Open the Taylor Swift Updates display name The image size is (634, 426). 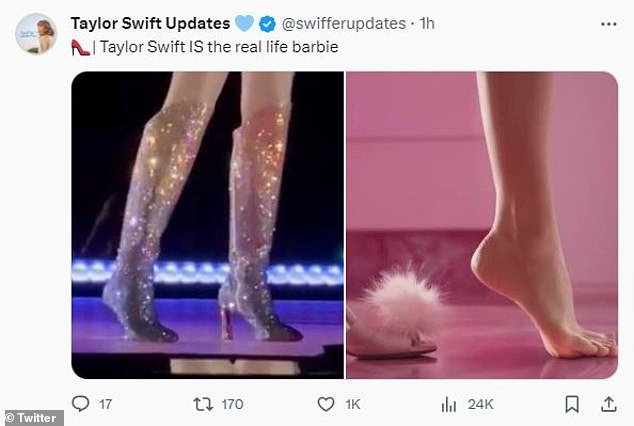tap(150, 23)
